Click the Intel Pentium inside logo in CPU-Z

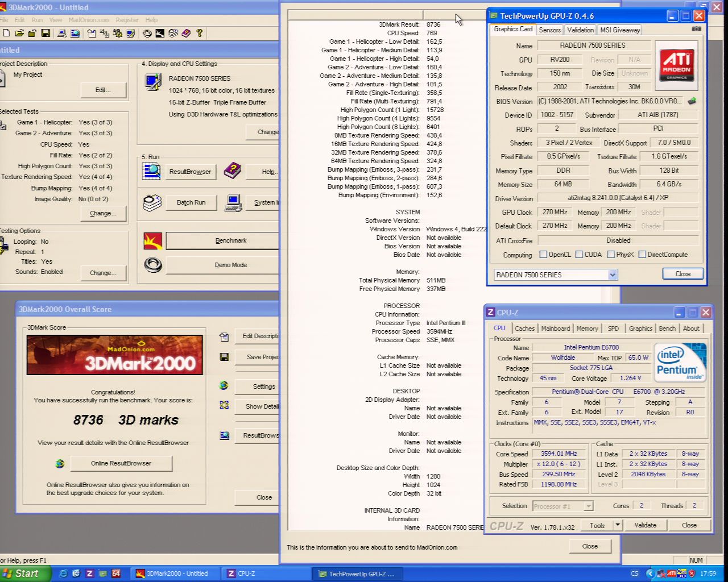tap(680, 361)
